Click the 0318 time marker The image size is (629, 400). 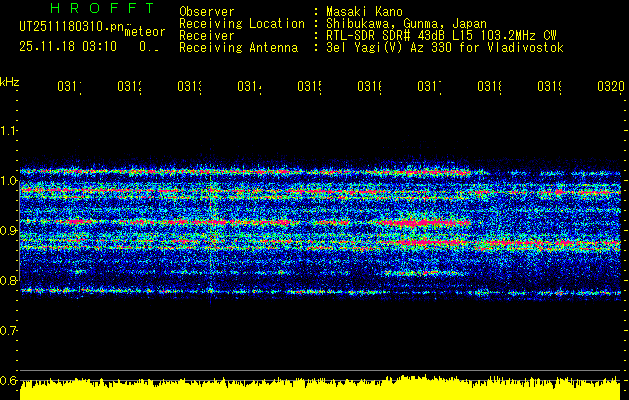[x=490, y=86]
